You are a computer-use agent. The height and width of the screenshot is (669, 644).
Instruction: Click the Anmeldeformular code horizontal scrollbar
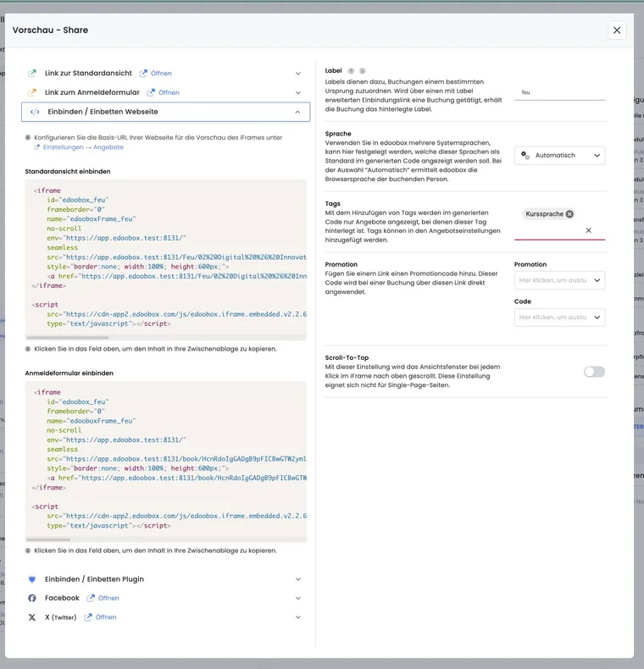point(47,539)
